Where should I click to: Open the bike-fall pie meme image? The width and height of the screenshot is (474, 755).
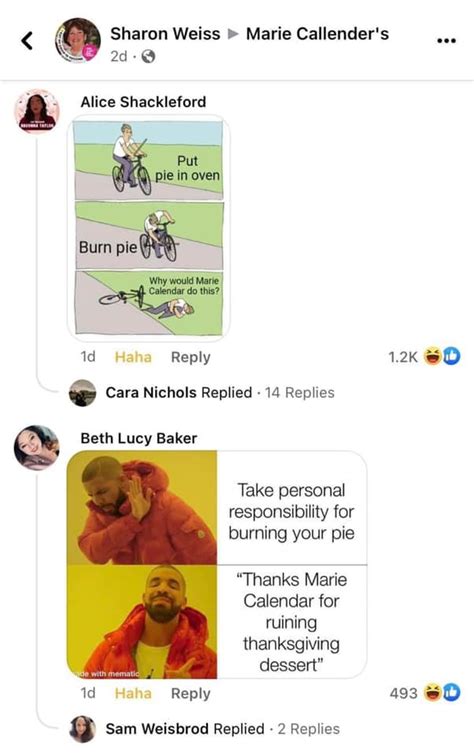pyautogui.click(x=149, y=227)
